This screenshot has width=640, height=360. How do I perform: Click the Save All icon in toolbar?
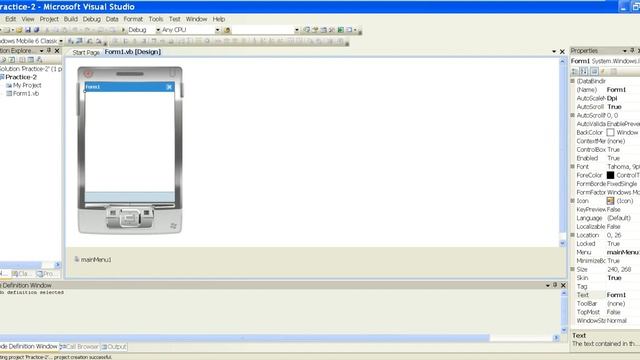click(x=36, y=30)
